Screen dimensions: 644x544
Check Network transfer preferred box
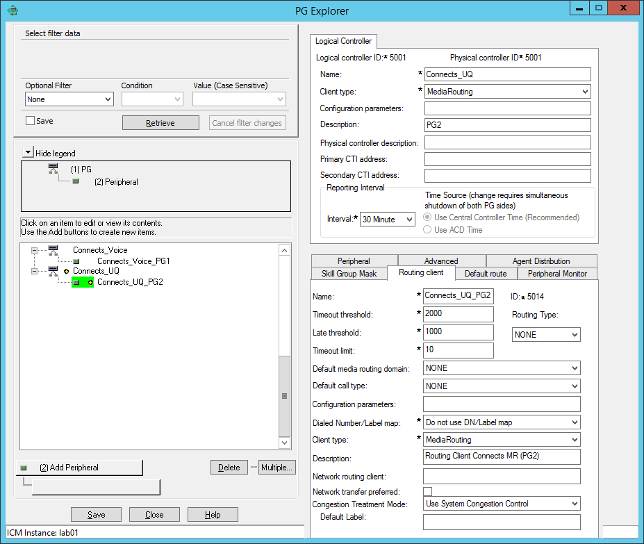point(428,491)
